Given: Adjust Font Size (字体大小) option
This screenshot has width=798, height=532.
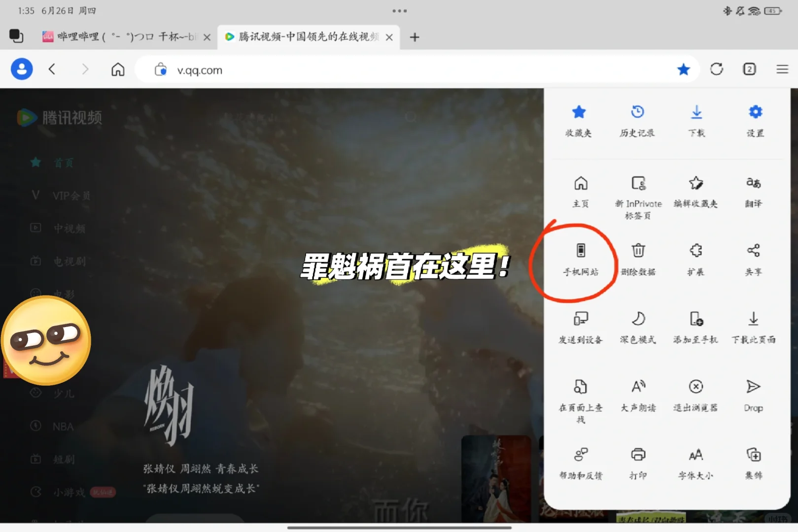Looking at the screenshot, I should click(x=695, y=464).
